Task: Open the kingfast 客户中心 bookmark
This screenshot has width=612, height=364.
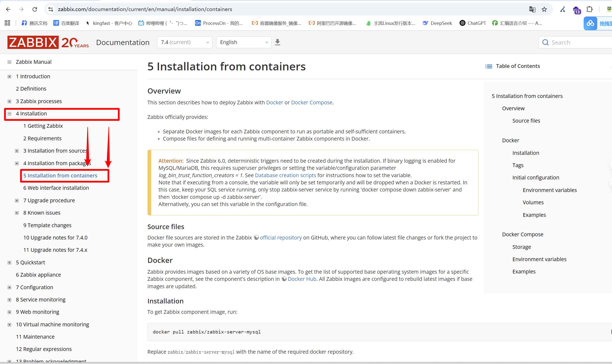Action: pyautogui.click(x=109, y=23)
